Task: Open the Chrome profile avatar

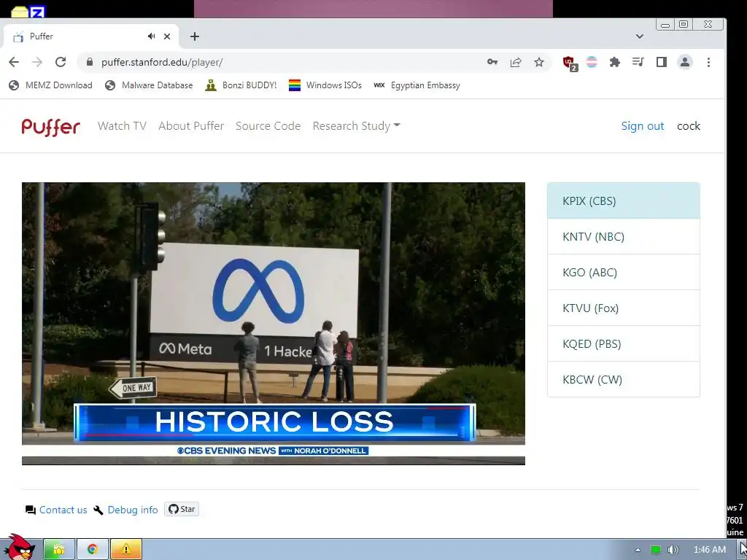Action: pyautogui.click(x=685, y=62)
